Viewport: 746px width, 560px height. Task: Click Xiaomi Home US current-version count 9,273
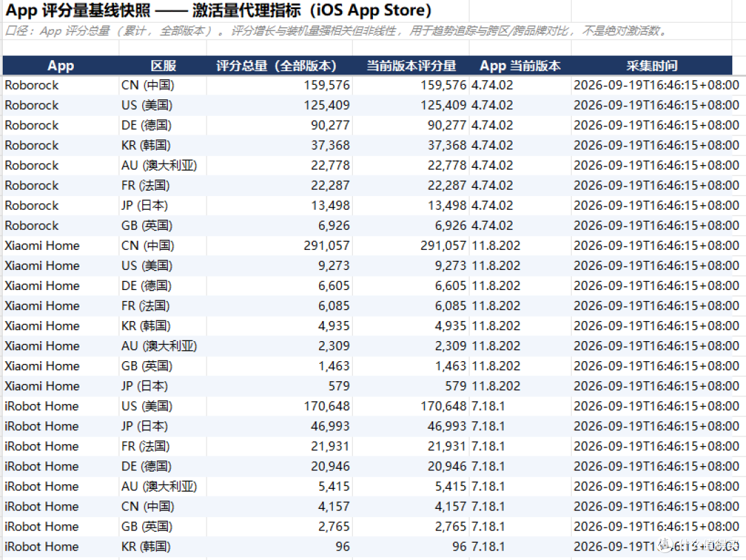pos(450,265)
